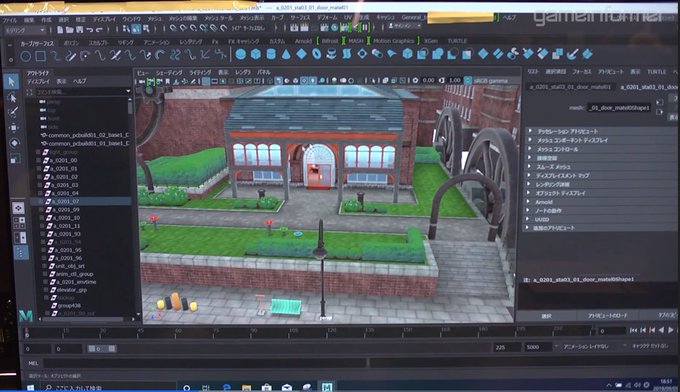Activate the Select tool arrow in toolbox
The height and width of the screenshot is (392, 680).
12,81
